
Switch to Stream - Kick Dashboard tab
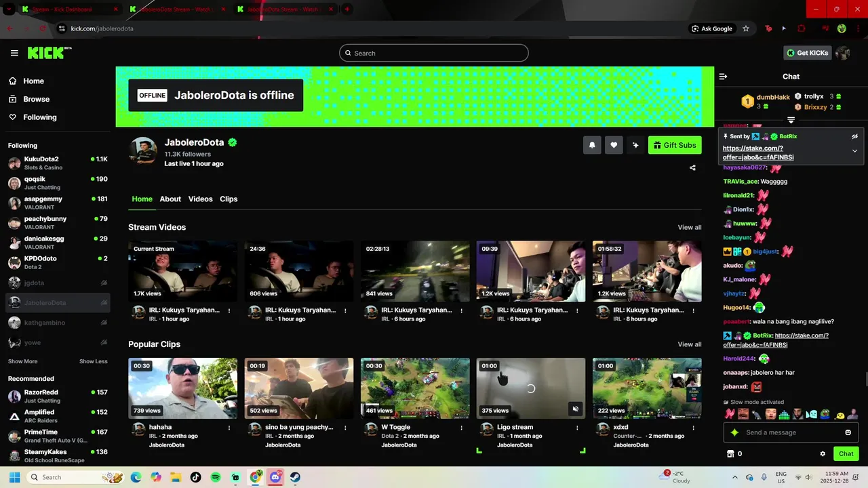tap(69, 9)
